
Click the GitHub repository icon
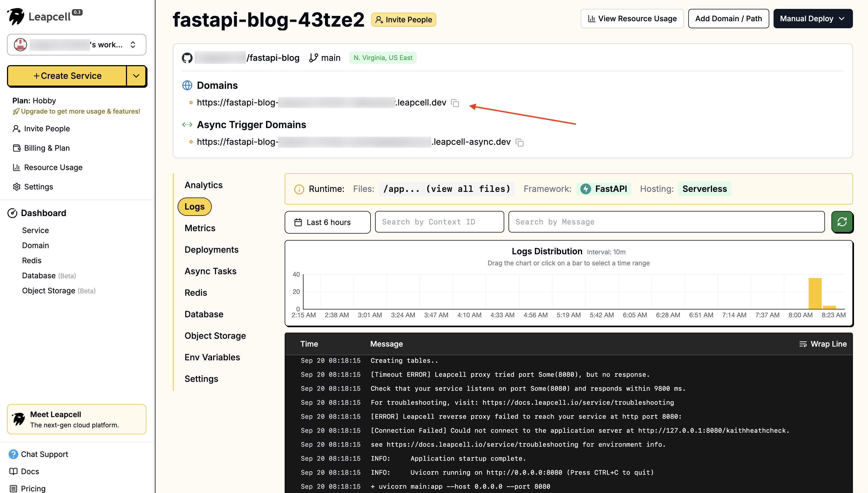coord(187,58)
